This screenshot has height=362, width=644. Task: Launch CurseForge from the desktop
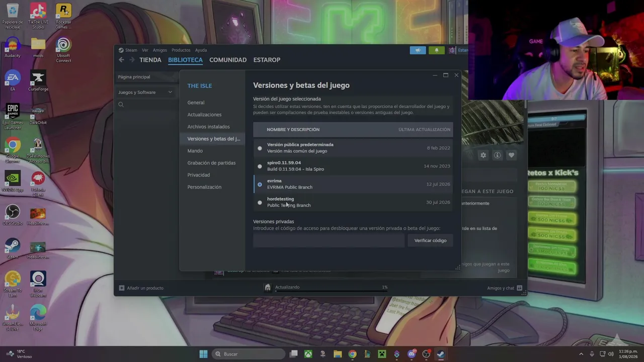[38, 81]
